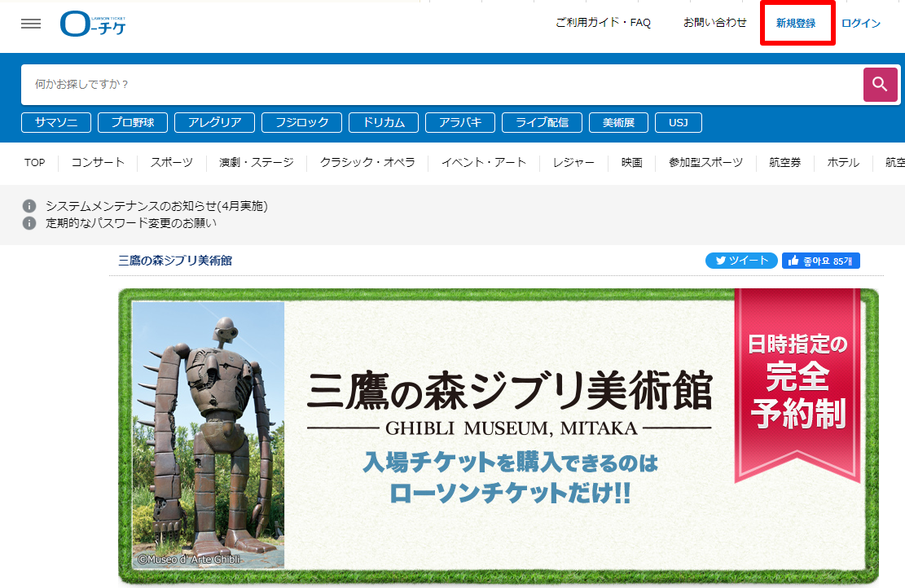
Task: Click the 三鷹の森ジブリ美術館 page heading
Action: tap(175, 261)
